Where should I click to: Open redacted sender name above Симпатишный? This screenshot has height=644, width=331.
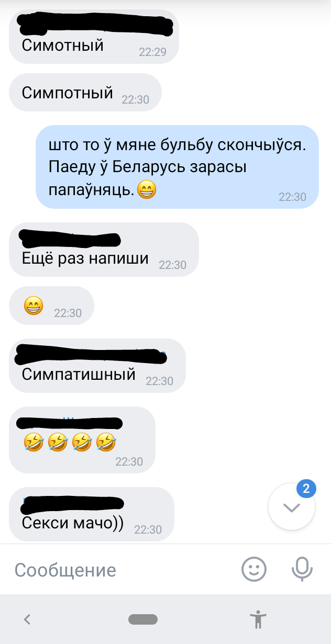(x=91, y=354)
